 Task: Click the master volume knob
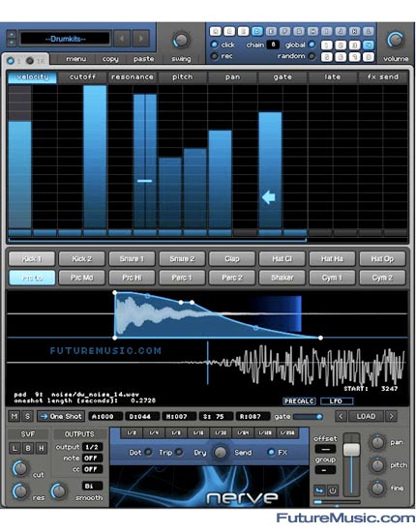[x=396, y=40]
